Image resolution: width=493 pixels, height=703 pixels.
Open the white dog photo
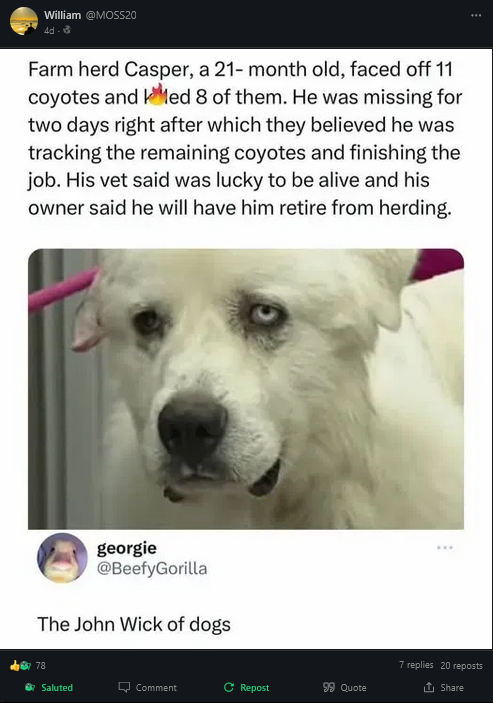246,389
